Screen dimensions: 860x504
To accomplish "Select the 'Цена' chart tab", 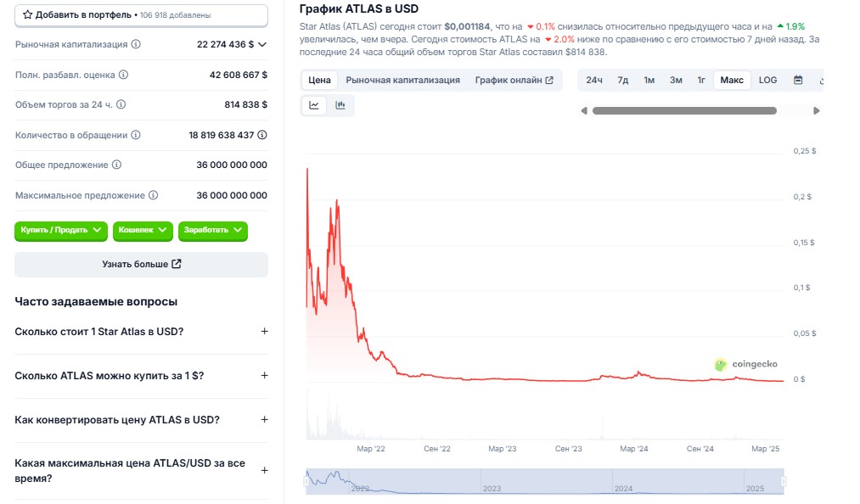I will (319, 80).
